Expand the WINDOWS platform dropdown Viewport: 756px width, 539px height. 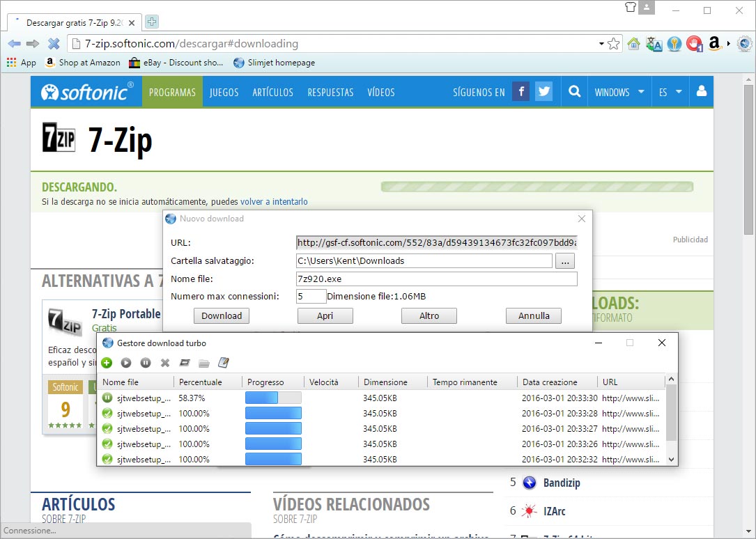click(619, 92)
